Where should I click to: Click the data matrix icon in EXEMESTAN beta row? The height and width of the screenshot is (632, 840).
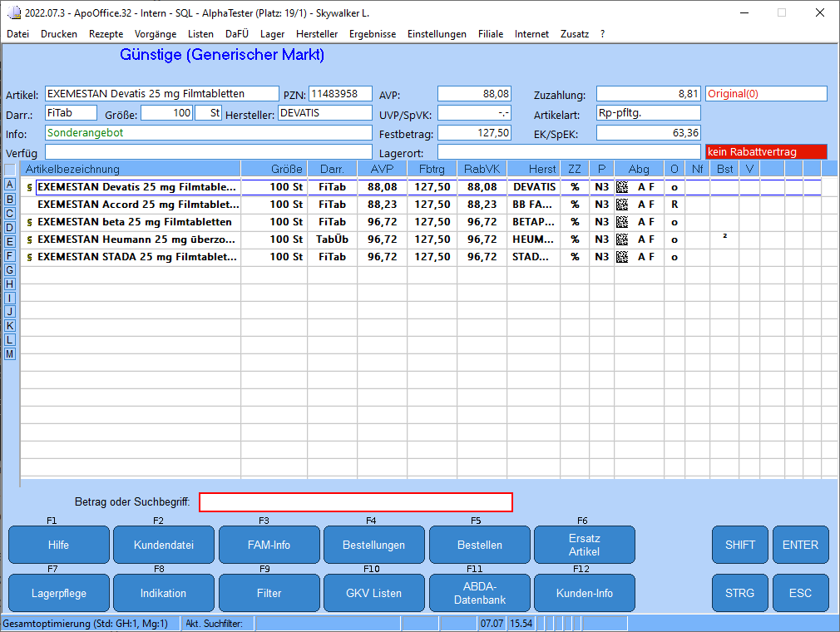[622, 222]
